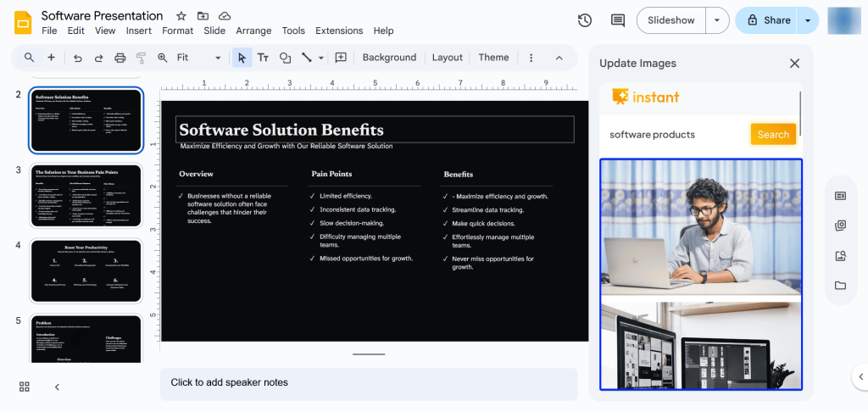The image size is (868, 412).
Task: Click the new slide plus icon
Action: pos(51,58)
